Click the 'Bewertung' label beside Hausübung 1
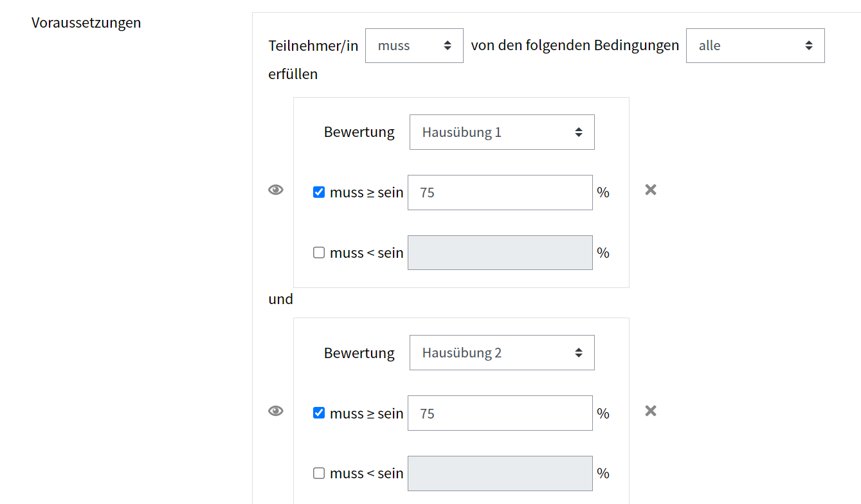This screenshot has height=504, width=861. coord(359,132)
